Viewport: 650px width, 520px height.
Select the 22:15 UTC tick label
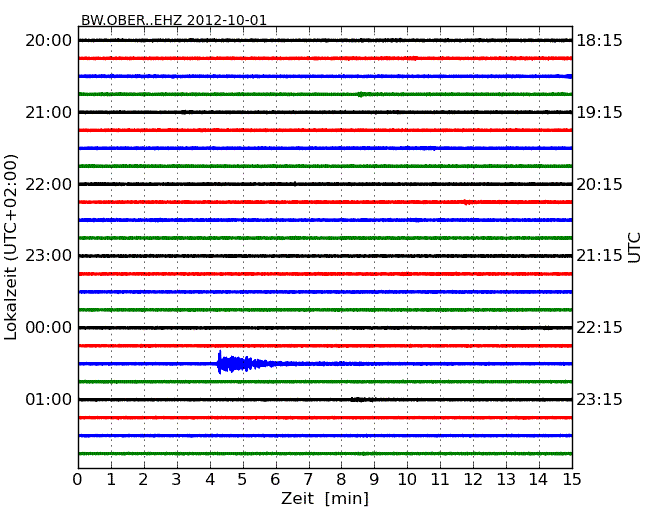coord(599,328)
